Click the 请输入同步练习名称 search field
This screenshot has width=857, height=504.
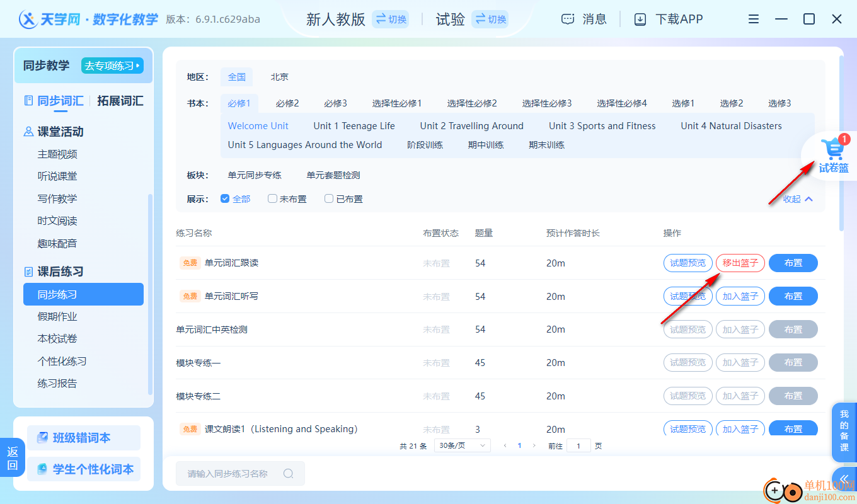coord(240,474)
